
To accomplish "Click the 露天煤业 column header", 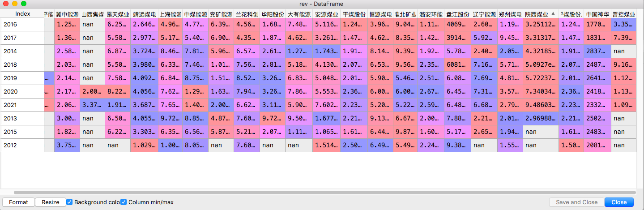I will pos(118,14).
